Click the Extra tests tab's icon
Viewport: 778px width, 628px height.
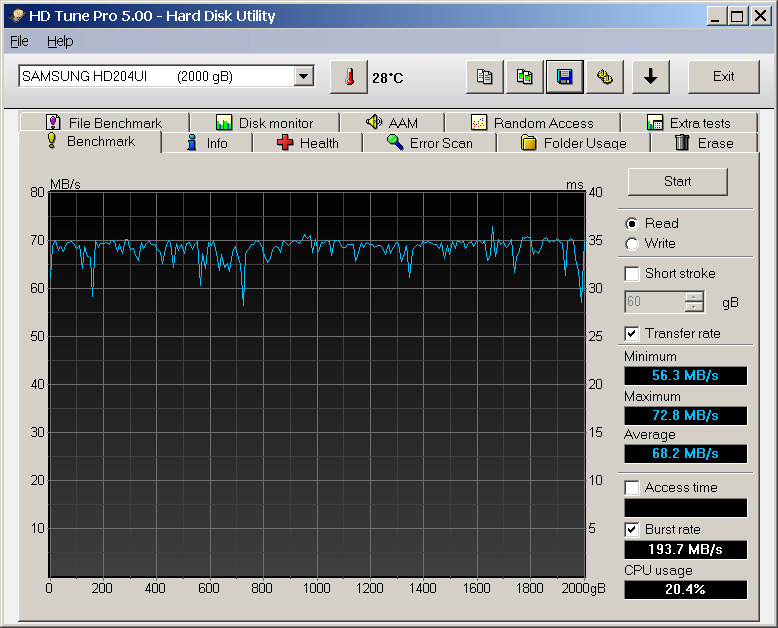click(x=655, y=122)
